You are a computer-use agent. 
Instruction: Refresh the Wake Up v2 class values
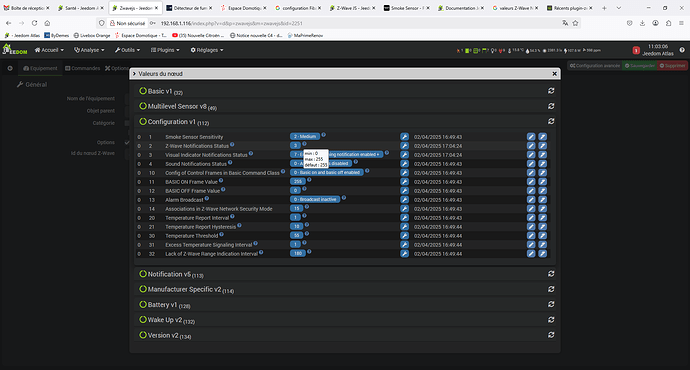click(x=551, y=320)
